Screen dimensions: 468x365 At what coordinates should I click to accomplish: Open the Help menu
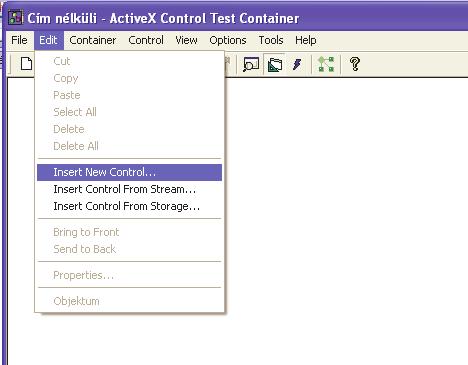click(x=306, y=40)
